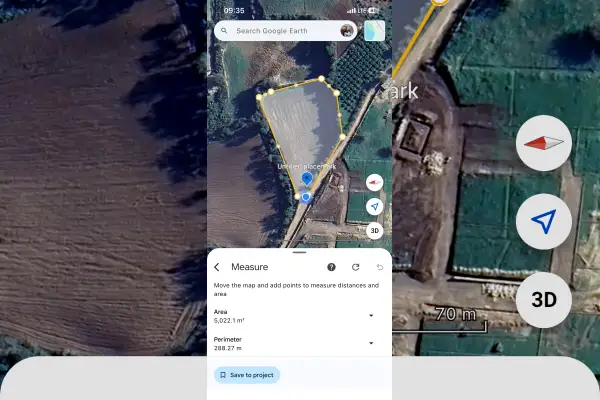This screenshot has width=600, height=400.
Task: Open the map style layers thumbnail
Action: (x=375, y=31)
